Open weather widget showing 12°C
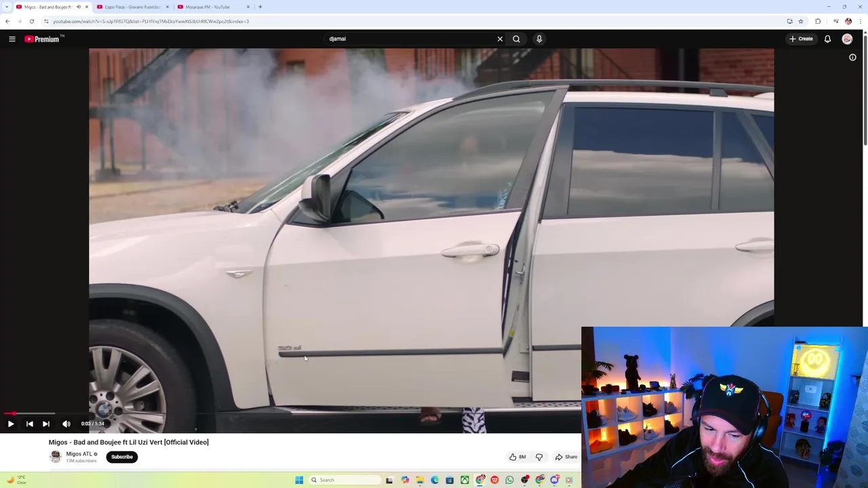The width and height of the screenshot is (868, 488). point(16,480)
